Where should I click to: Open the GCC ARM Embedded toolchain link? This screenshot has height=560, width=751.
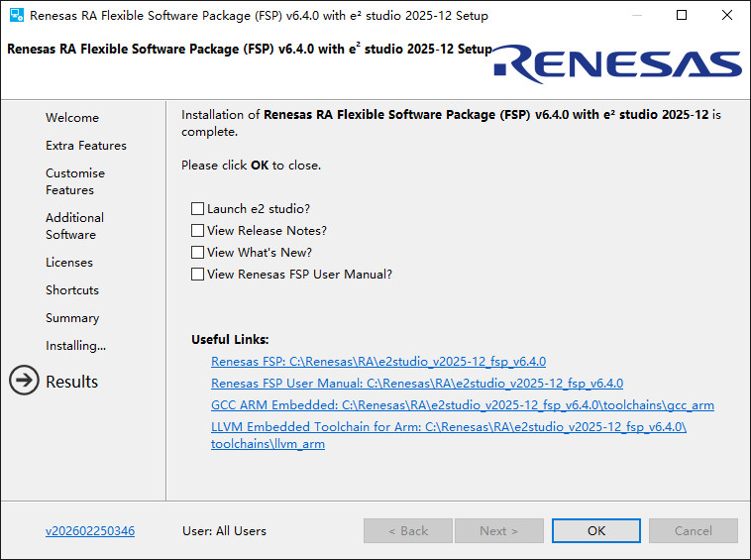click(x=462, y=405)
